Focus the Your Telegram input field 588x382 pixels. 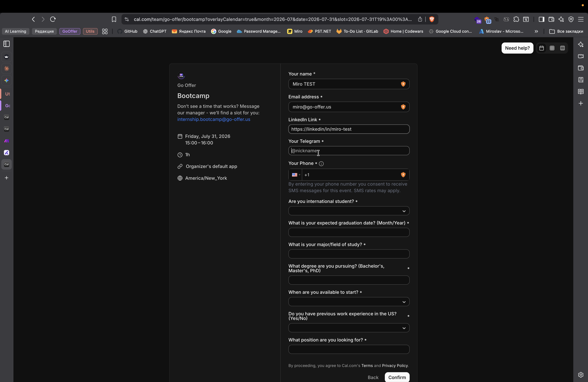349,151
